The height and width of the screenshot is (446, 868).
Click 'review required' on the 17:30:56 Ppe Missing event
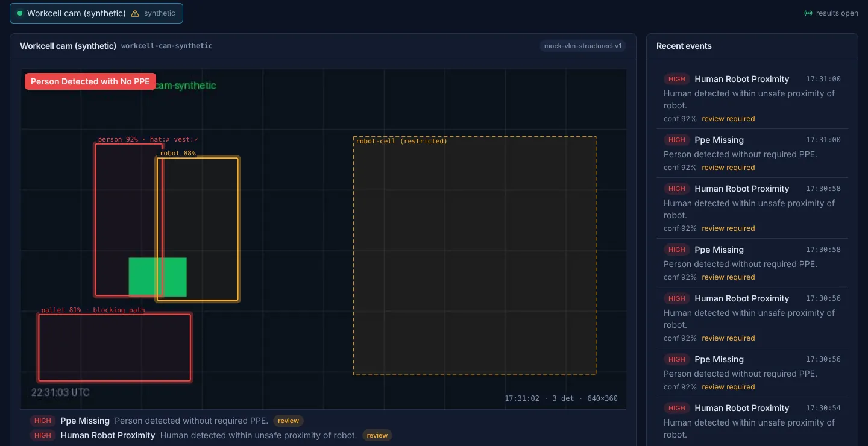point(728,387)
